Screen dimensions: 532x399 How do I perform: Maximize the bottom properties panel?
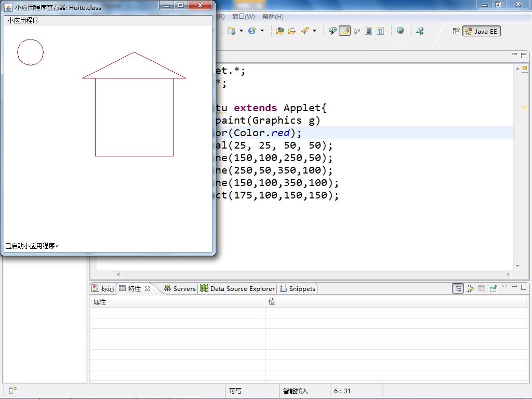[524, 287]
